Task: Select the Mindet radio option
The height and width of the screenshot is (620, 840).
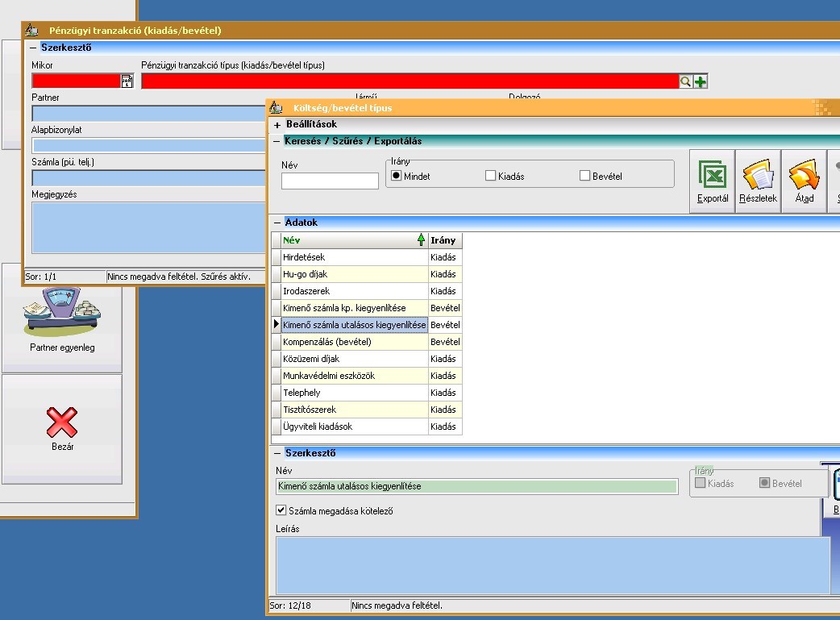Action: click(x=396, y=176)
